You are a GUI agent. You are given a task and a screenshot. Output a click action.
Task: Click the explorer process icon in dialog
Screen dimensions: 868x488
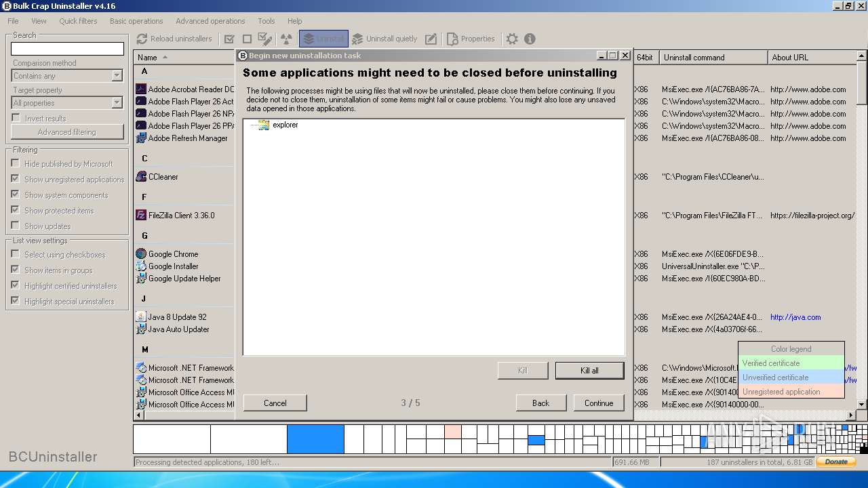coord(264,125)
